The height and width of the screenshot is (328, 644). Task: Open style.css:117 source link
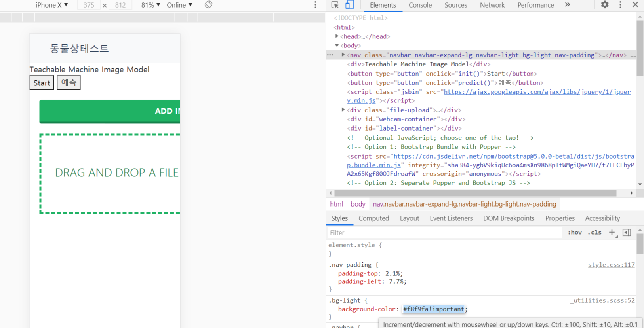coord(611,265)
